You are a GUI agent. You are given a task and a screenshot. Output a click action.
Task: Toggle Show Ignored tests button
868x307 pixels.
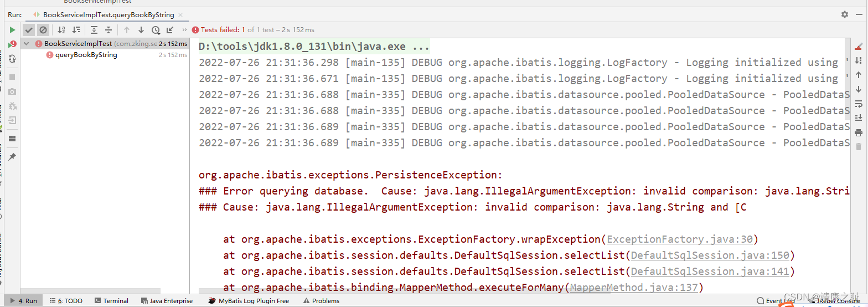pos(43,30)
